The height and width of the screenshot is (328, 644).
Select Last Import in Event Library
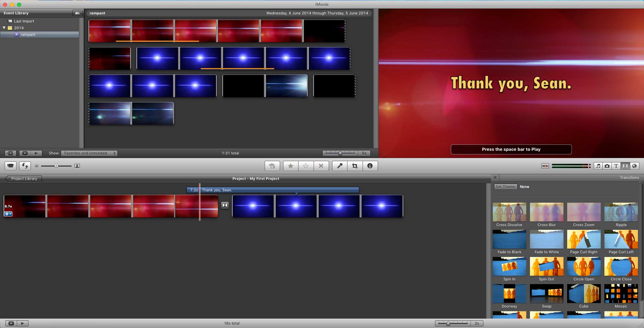(x=24, y=21)
